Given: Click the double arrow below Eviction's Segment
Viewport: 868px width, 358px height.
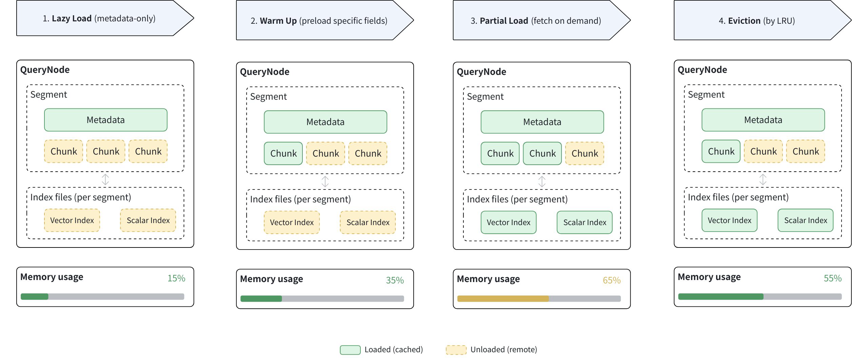Looking at the screenshot, I should (763, 179).
